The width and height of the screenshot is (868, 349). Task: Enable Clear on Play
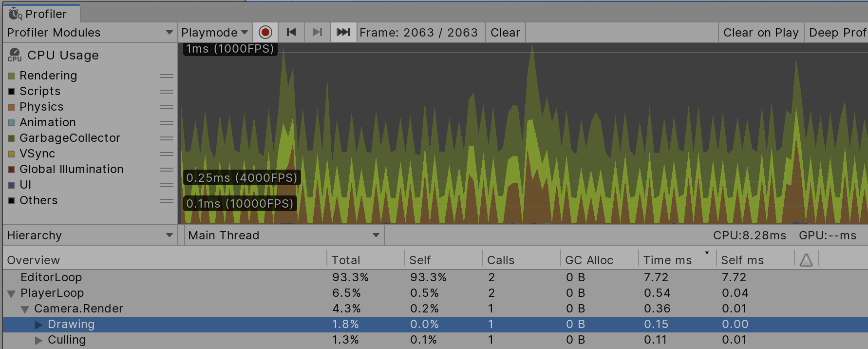coord(760,33)
